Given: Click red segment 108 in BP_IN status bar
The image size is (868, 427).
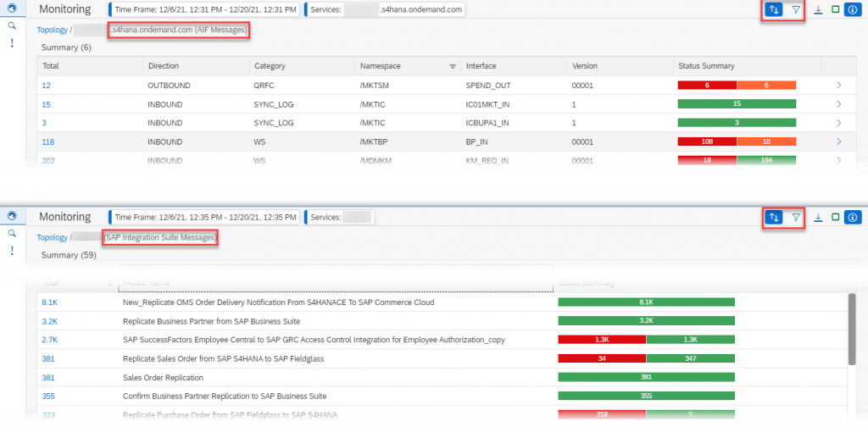Looking at the screenshot, I should pyautogui.click(x=707, y=141).
